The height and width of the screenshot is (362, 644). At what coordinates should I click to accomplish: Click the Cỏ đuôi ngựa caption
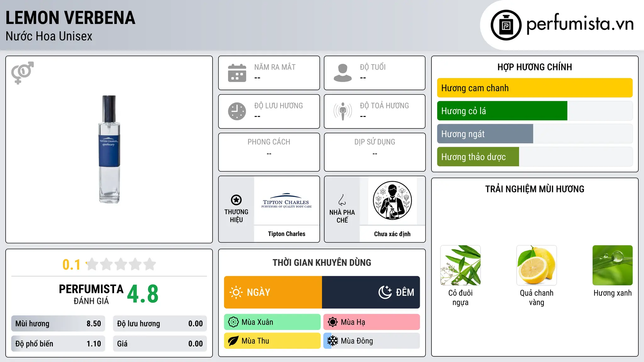coord(460,298)
